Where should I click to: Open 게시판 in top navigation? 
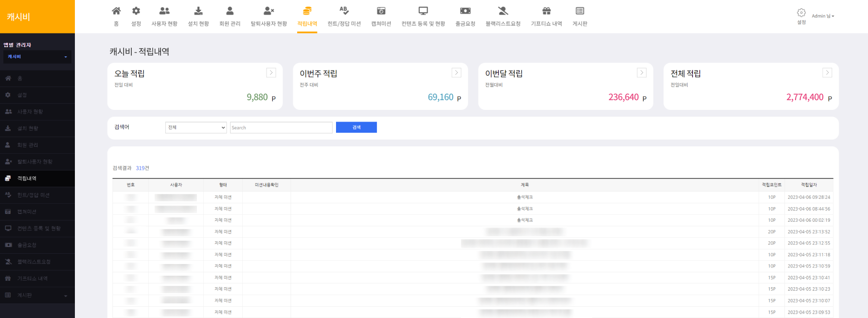pyautogui.click(x=580, y=17)
